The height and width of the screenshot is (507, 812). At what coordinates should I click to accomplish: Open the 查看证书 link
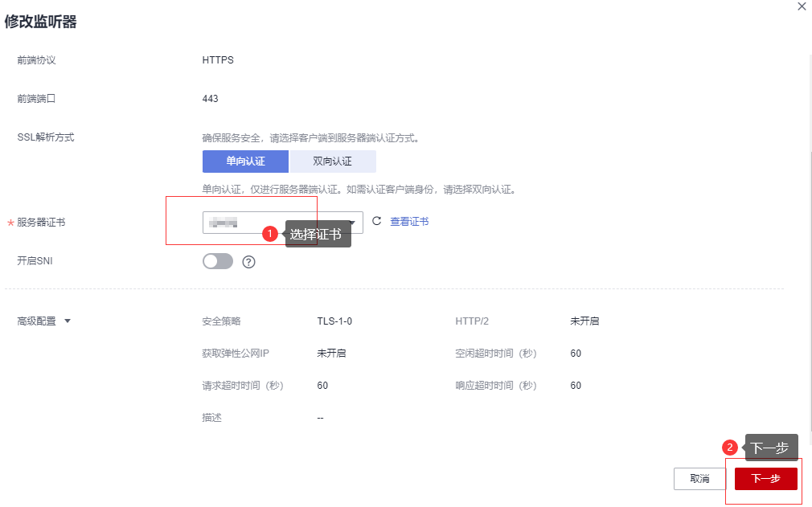point(409,222)
